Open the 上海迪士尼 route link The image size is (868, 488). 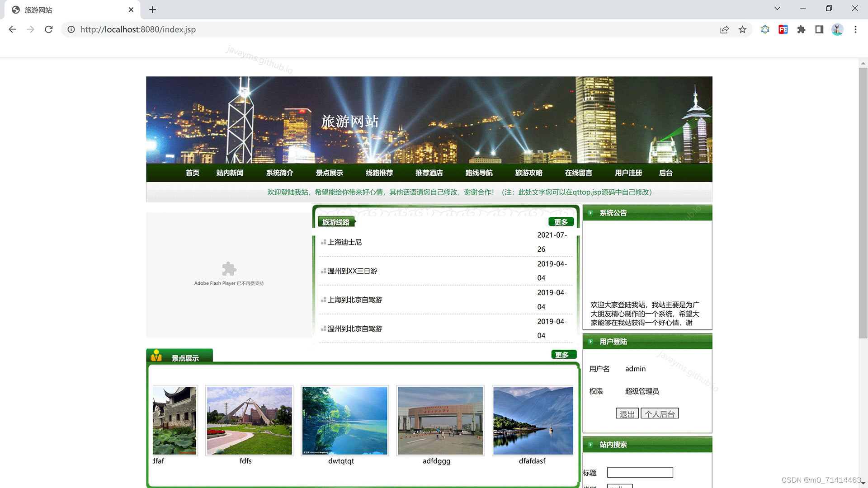[x=344, y=242]
